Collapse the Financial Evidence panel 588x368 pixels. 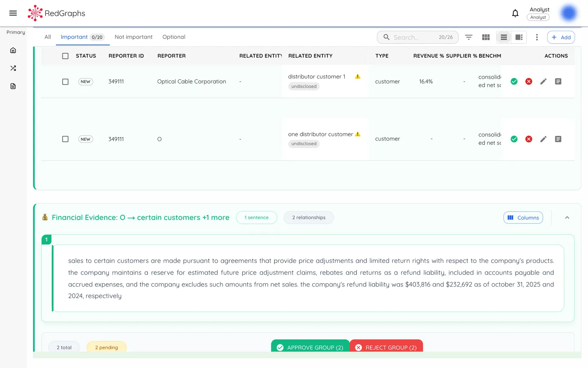click(567, 218)
